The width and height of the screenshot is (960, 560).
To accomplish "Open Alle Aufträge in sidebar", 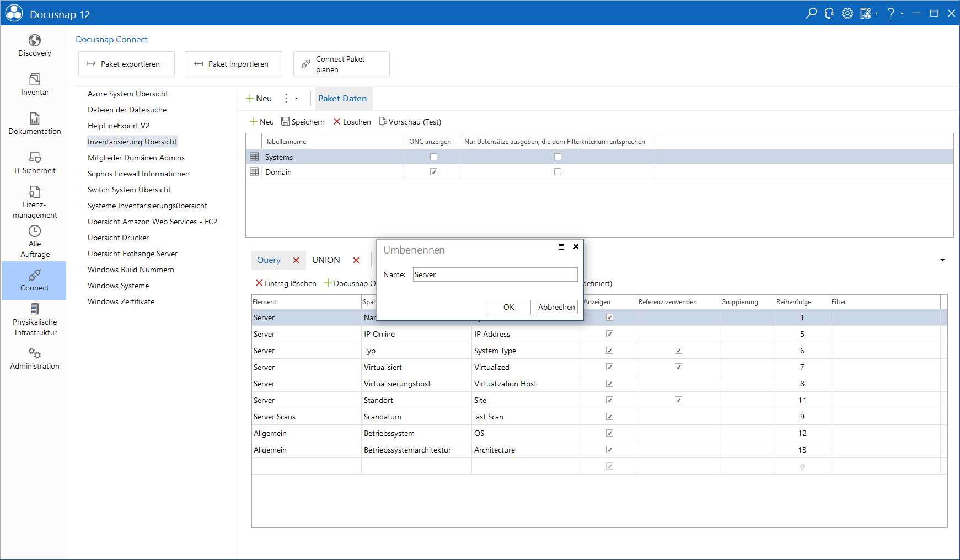I will coord(34,241).
